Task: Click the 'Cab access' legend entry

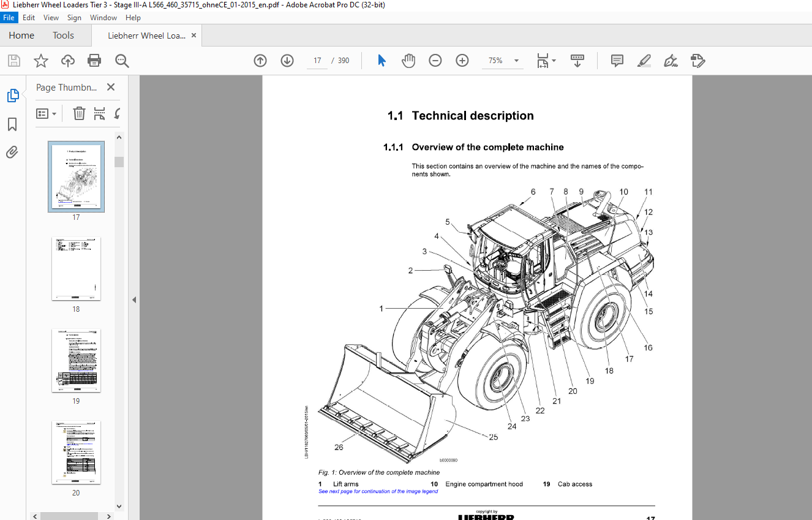Action: pyautogui.click(x=575, y=484)
